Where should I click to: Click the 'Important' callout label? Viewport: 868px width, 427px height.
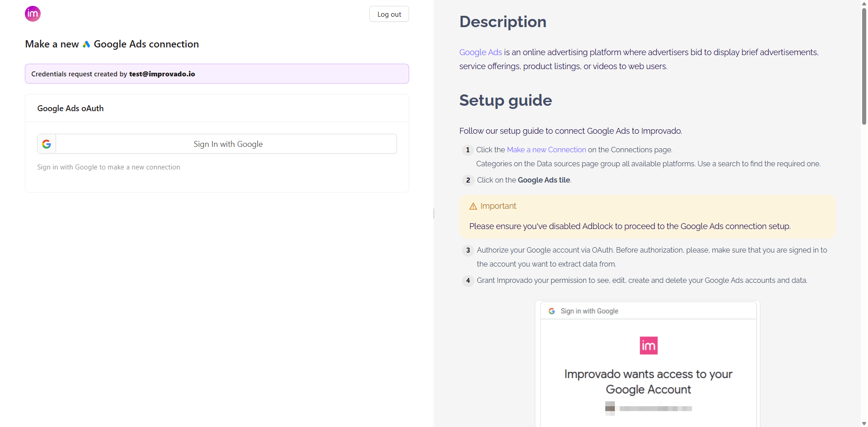pos(498,206)
